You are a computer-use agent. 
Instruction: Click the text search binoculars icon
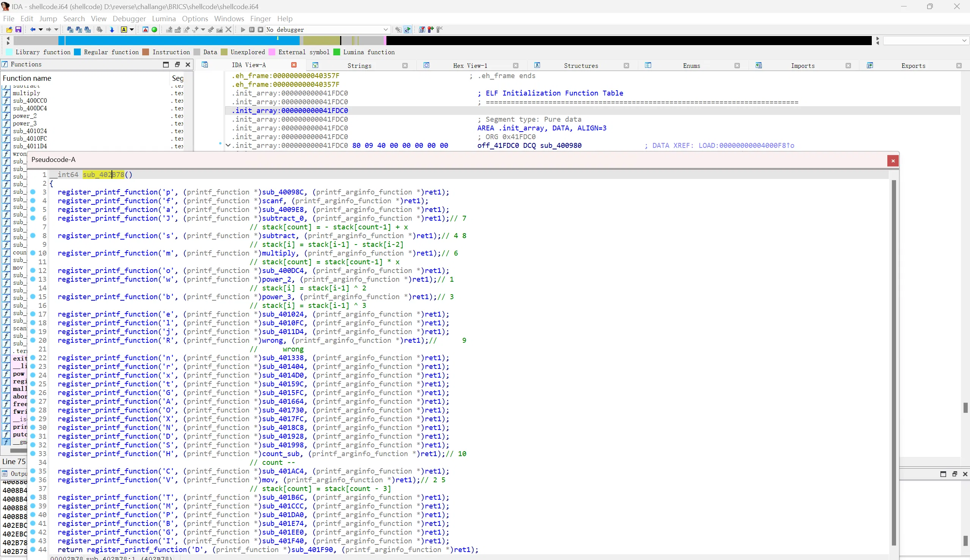79,30
